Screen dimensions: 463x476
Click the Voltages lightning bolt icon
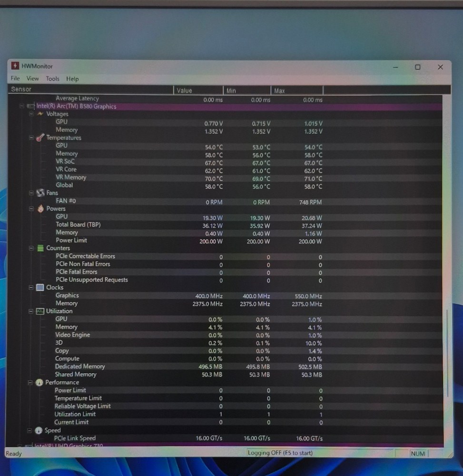coord(40,114)
